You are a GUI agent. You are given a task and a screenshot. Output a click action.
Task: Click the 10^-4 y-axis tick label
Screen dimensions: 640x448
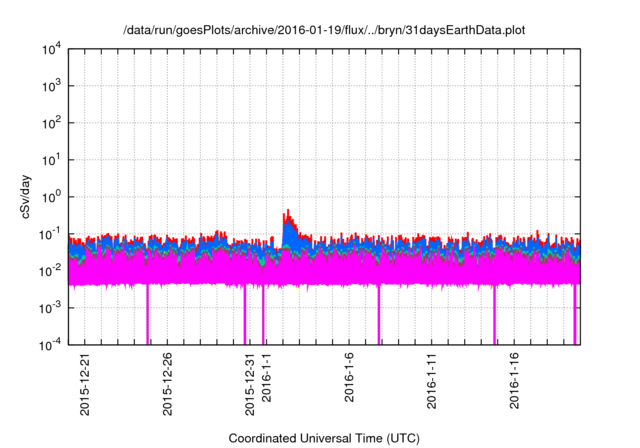[x=51, y=345]
